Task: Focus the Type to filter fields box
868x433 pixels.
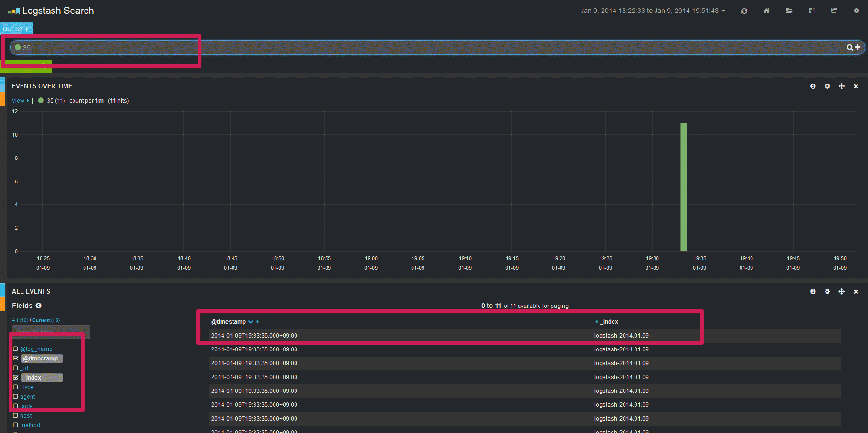Action: point(51,332)
